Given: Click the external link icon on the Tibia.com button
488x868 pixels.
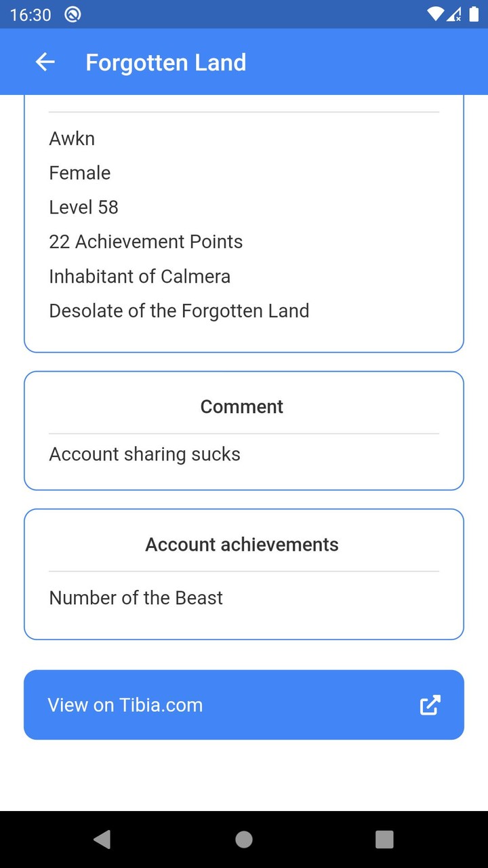Looking at the screenshot, I should (x=430, y=705).
